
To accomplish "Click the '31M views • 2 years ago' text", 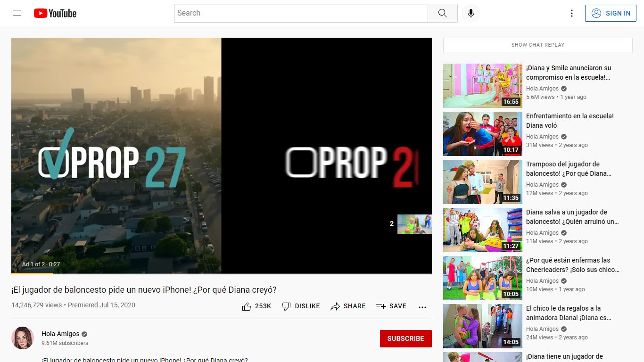I will pos(557,145).
